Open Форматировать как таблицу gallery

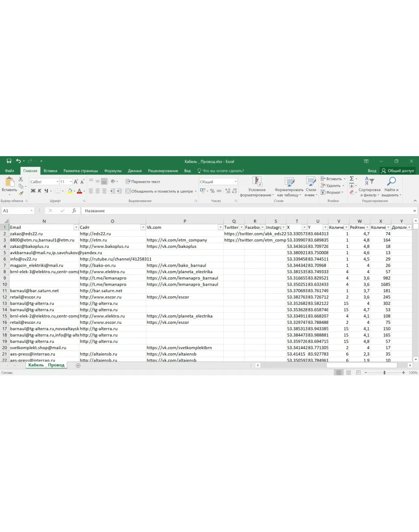[289, 187]
